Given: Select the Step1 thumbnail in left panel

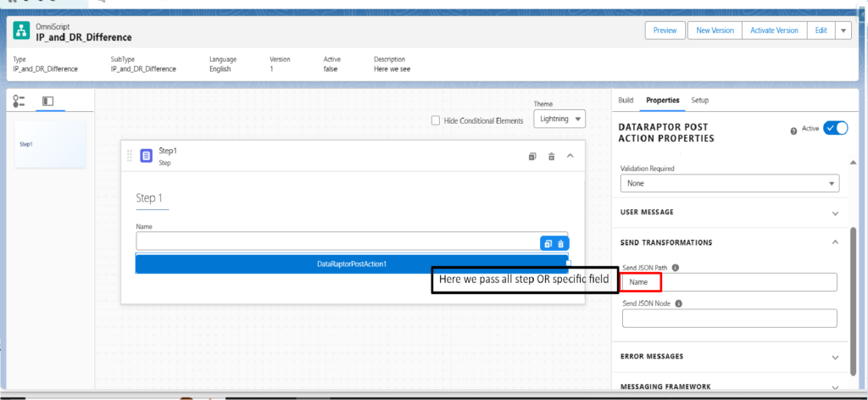Looking at the screenshot, I should (50, 144).
